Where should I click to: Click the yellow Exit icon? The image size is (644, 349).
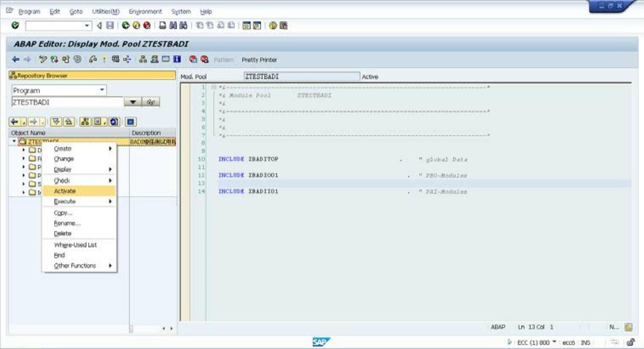click(x=136, y=26)
